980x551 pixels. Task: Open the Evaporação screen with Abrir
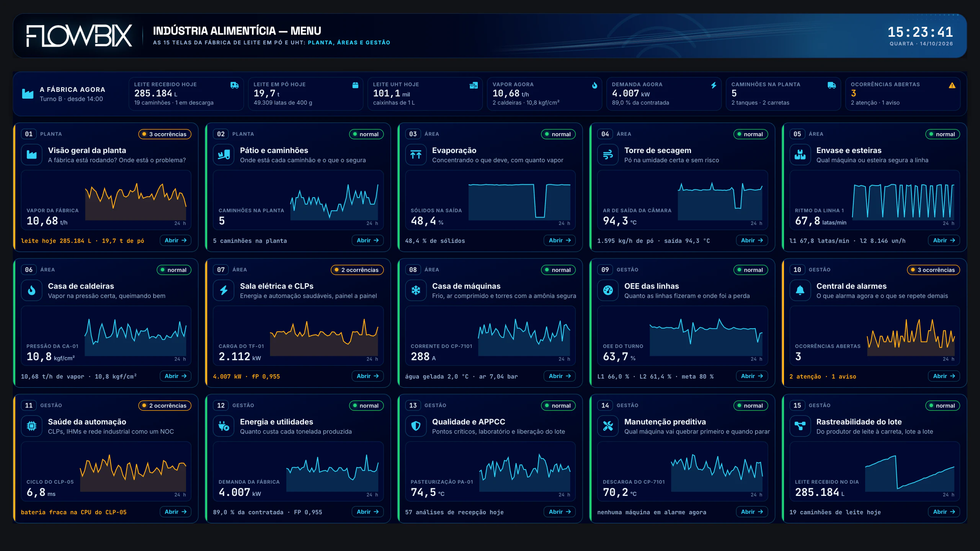tap(559, 240)
